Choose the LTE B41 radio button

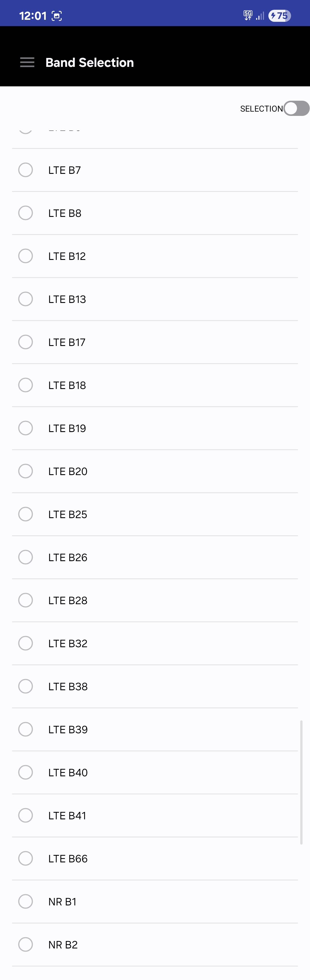click(x=26, y=815)
